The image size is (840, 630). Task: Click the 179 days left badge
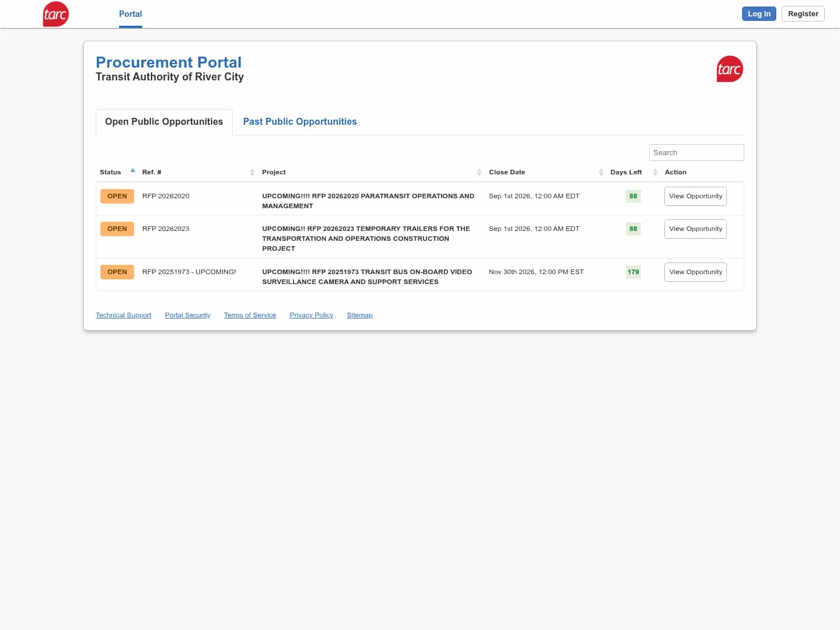pos(633,272)
